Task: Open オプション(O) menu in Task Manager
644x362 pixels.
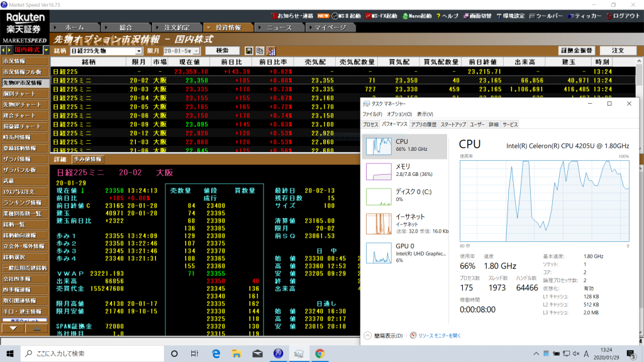Action: 399,114
